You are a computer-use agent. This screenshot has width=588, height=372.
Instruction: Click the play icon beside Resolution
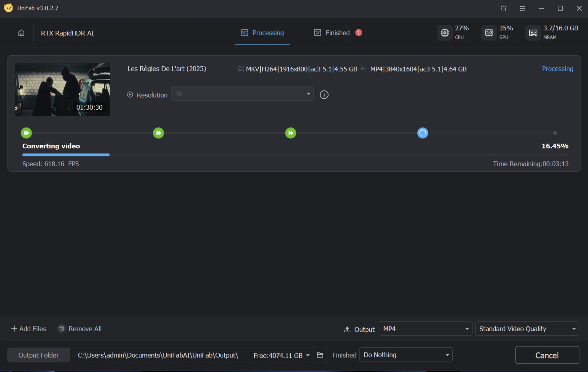tap(130, 95)
